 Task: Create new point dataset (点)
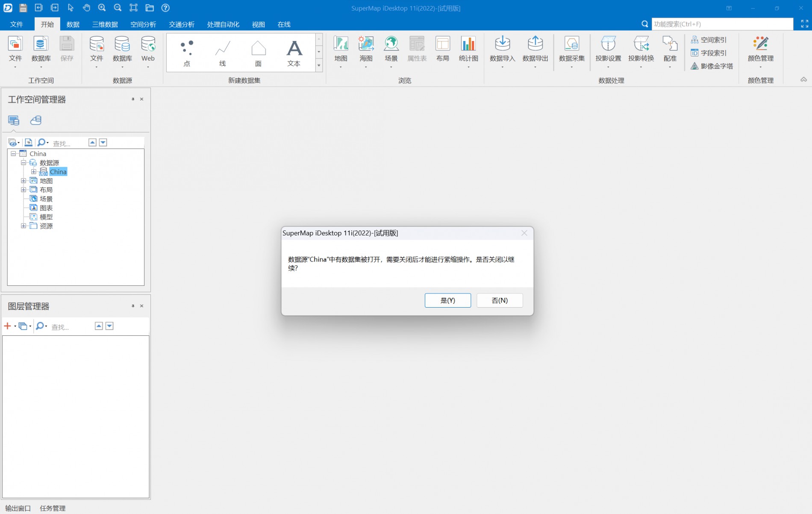coord(187,53)
